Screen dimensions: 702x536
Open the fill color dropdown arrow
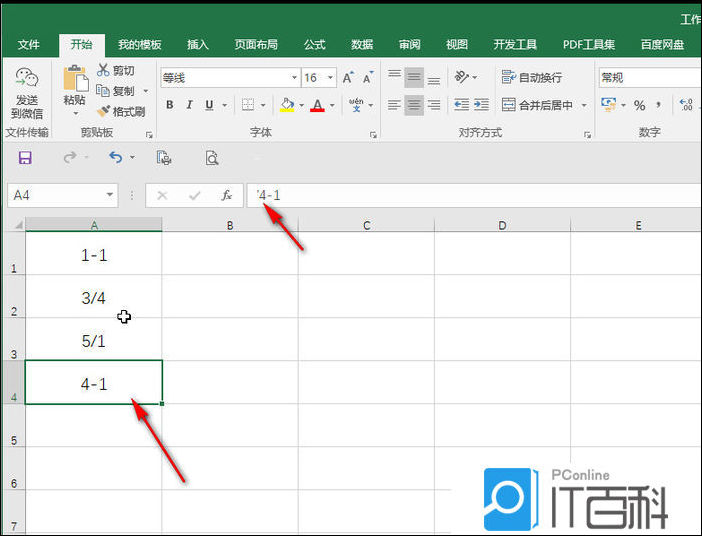pos(301,106)
